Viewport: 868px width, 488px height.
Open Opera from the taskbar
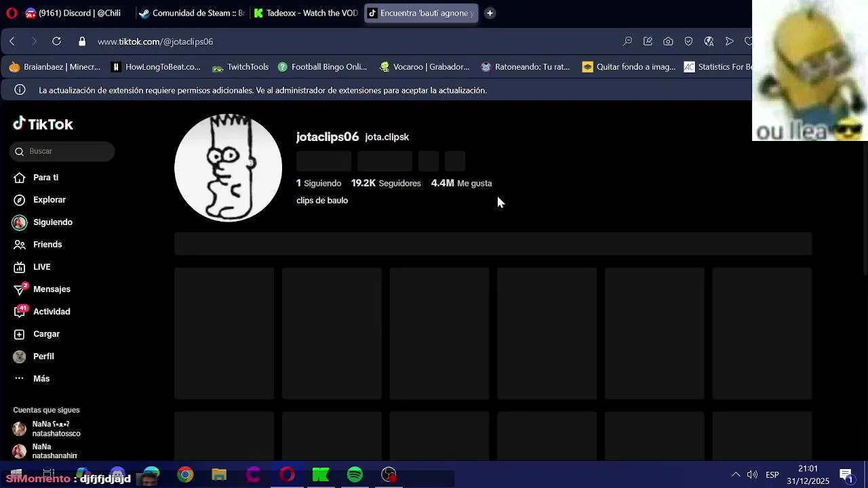point(287,475)
